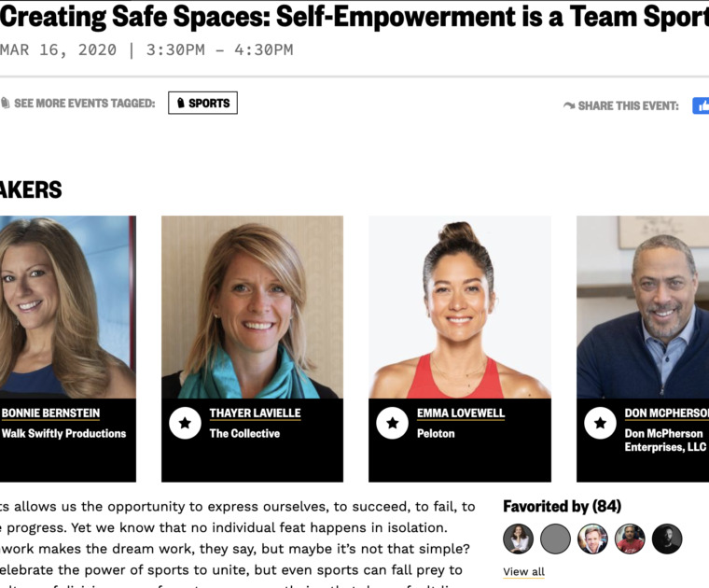Go to Emma Lovewell's speaker page

pyautogui.click(x=460, y=413)
